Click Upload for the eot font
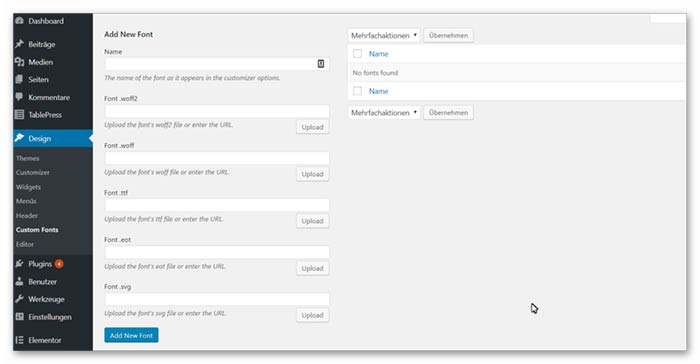 pos(312,268)
